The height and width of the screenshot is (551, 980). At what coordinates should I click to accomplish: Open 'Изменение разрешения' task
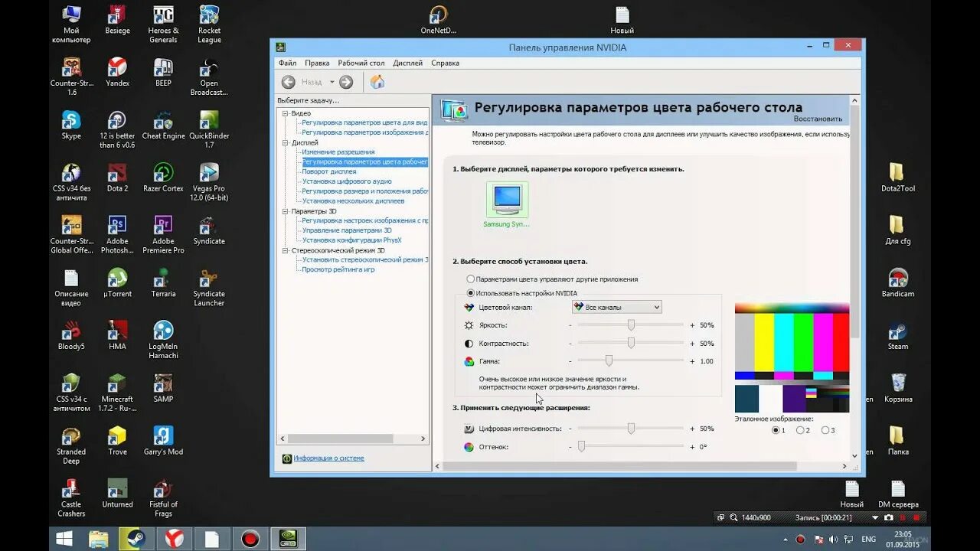coord(338,152)
